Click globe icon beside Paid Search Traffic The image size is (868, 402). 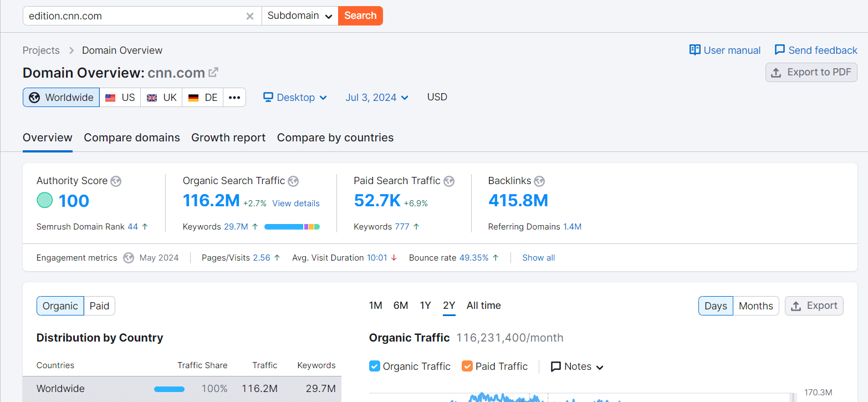pyautogui.click(x=449, y=181)
